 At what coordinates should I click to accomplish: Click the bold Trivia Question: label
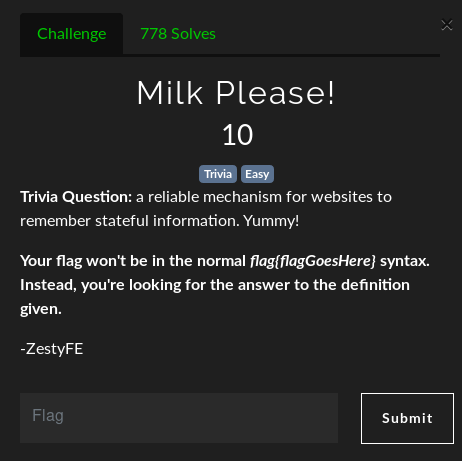click(x=76, y=197)
